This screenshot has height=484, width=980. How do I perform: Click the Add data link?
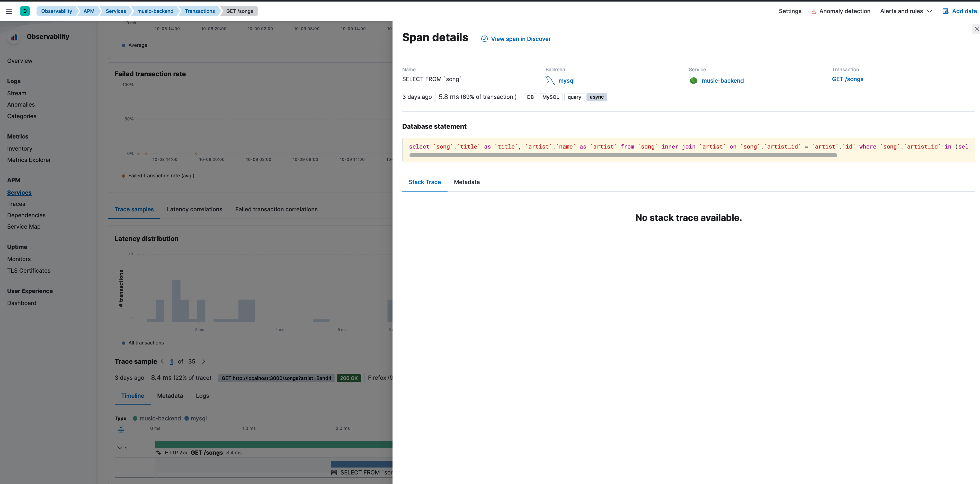pyautogui.click(x=964, y=11)
